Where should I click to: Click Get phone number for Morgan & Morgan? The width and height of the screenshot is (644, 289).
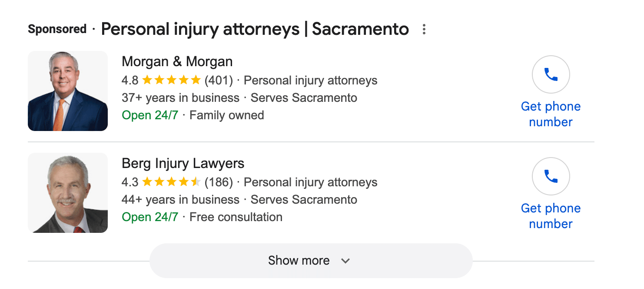551,114
